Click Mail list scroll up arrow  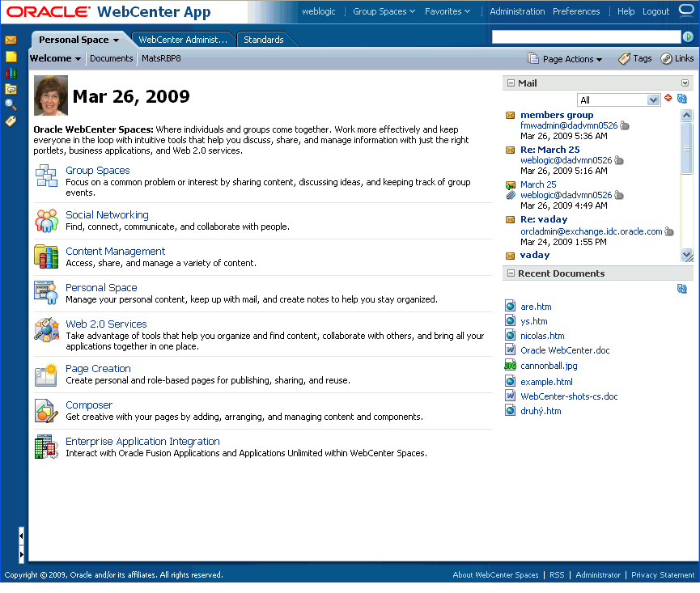pos(686,115)
